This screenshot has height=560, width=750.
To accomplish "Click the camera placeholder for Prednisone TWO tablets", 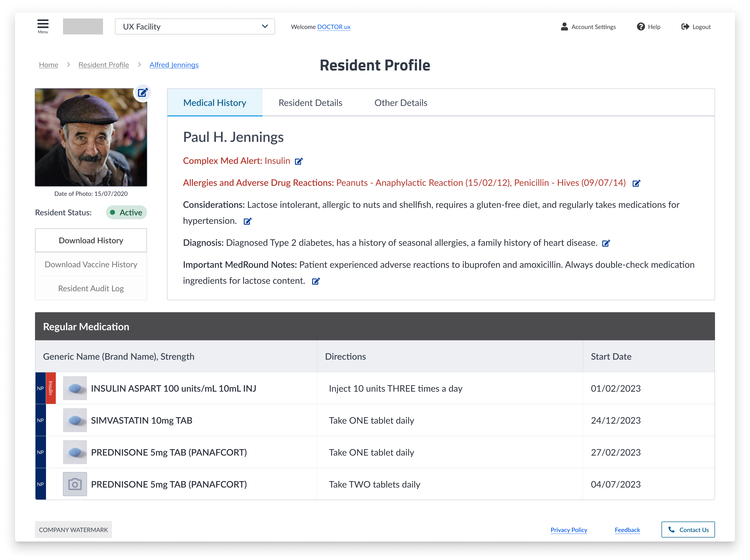I will (x=75, y=484).
